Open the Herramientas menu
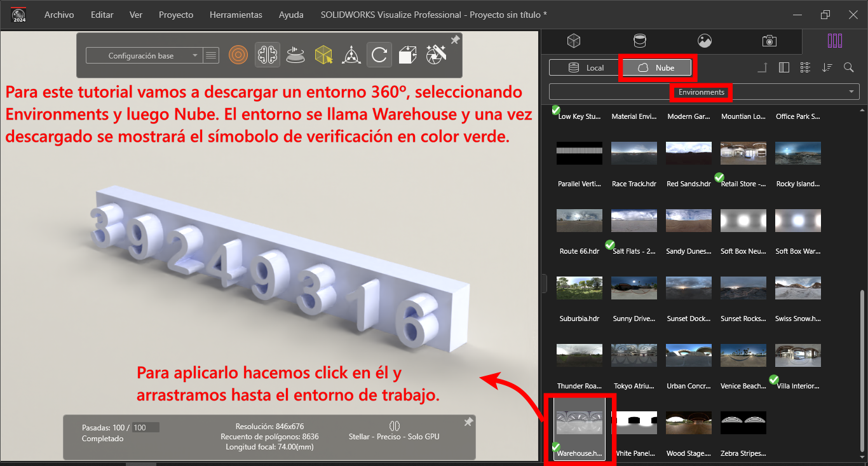Image resolution: width=868 pixels, height=466 pixels. [236, 15]
